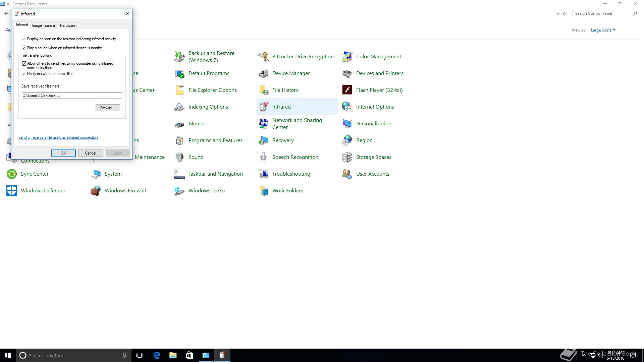Open the Work Folders icon

pyautogui.click(x=263, y=191)
